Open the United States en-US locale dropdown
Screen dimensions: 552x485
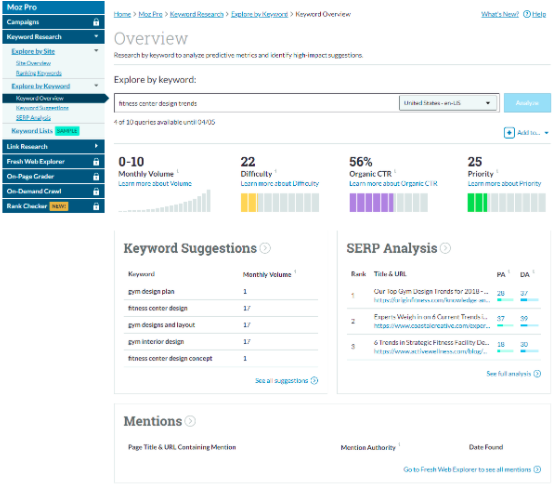click(x=448, y=103)
